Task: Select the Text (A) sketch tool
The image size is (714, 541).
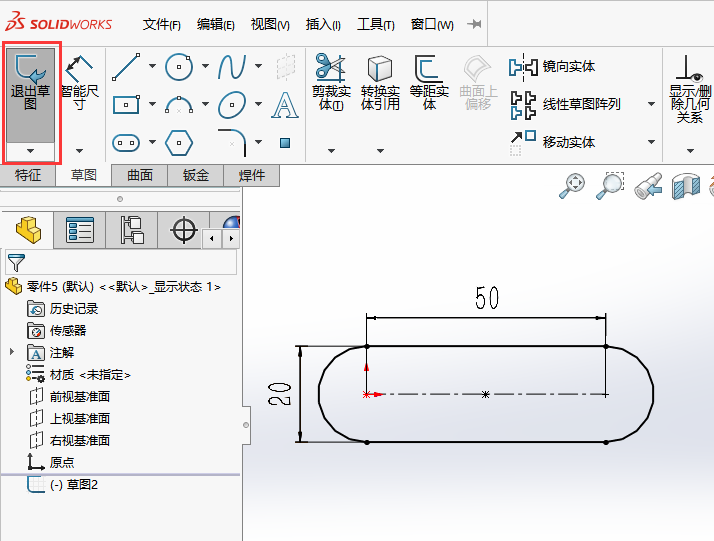Action: 285,105
